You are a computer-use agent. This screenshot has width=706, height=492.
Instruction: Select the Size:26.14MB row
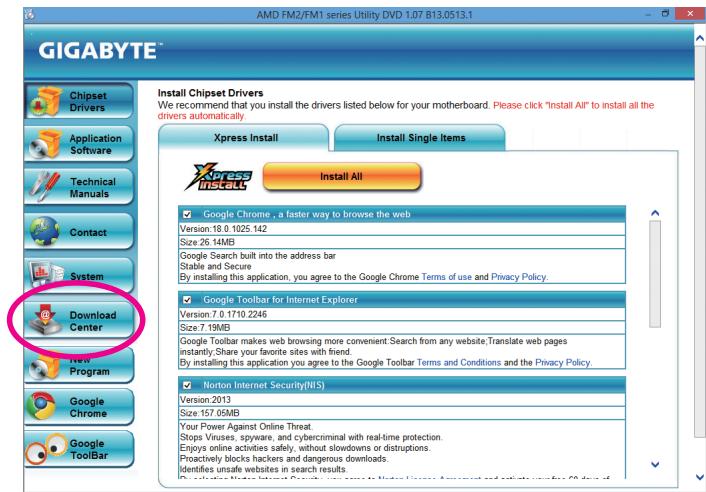pos(402,242)
